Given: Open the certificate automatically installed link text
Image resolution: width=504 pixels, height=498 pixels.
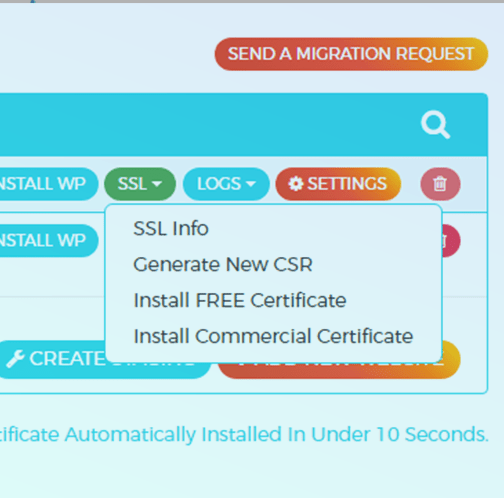Looking at the screenshot, I should tap(244, 435).
